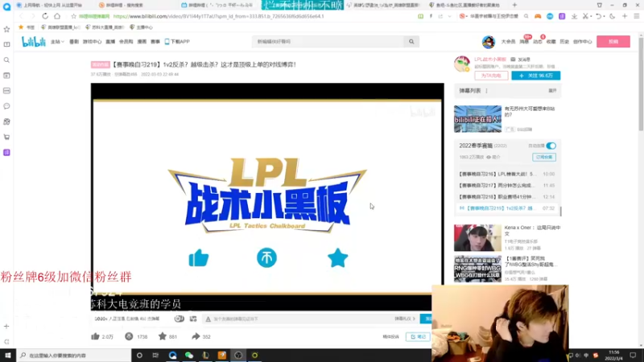Play the 赛事晚自习216 playlist entry
The height and width of the screenshot is (362, 644).
point(506,174)
